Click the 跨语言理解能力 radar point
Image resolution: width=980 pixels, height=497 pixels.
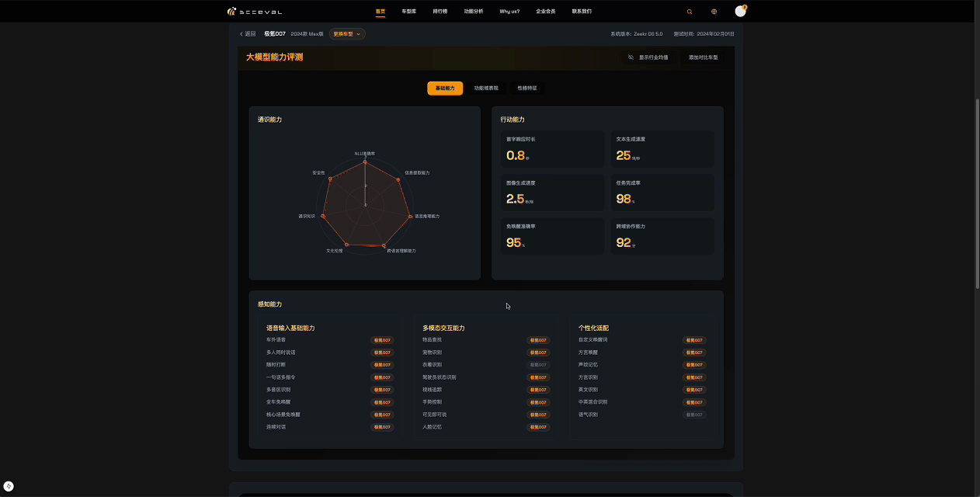384,245
